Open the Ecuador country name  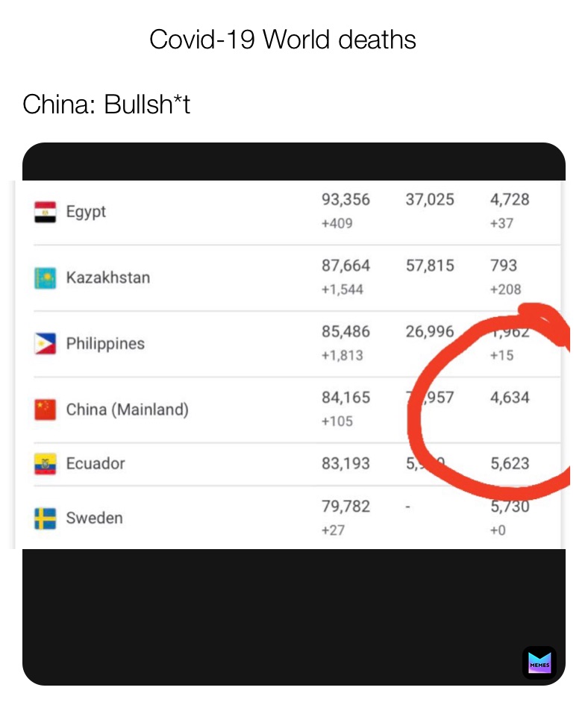96,464
